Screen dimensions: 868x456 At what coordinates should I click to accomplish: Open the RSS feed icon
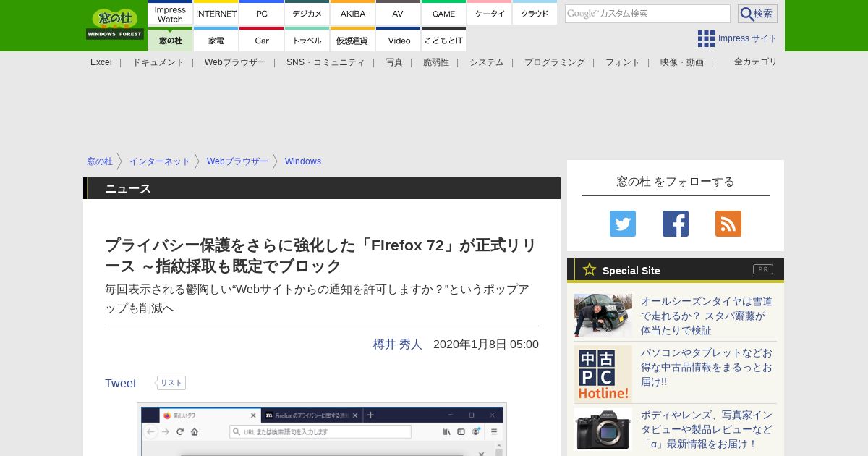728,224
